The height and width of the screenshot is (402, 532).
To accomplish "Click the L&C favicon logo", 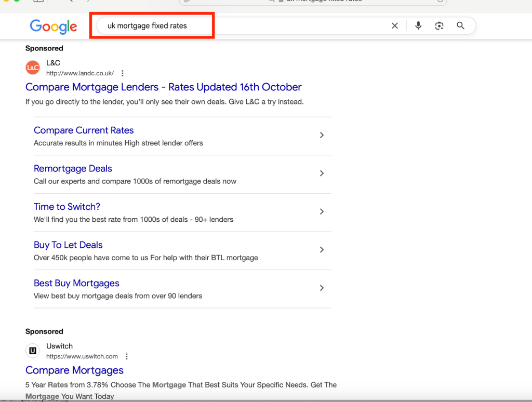I will (x=33, y=68).
